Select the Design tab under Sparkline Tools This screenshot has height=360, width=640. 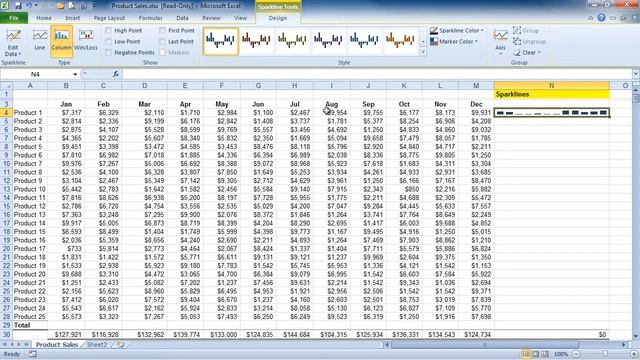click(x=278, y=18)
